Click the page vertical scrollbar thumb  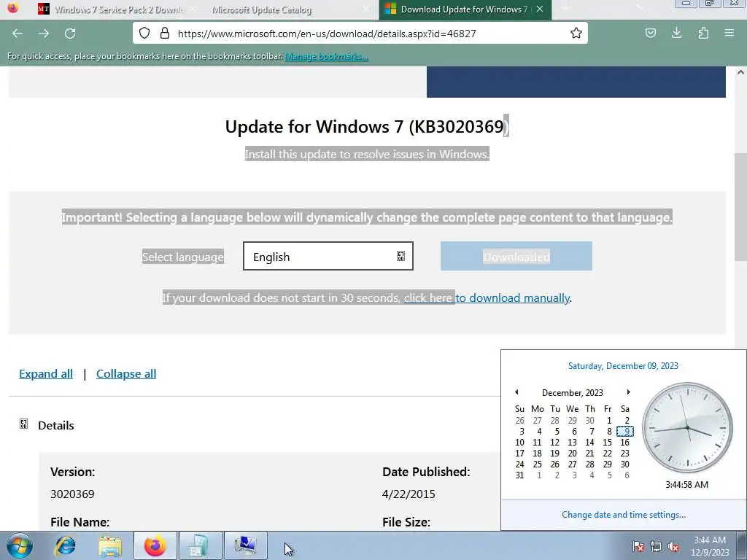click(x=740, y=207)
